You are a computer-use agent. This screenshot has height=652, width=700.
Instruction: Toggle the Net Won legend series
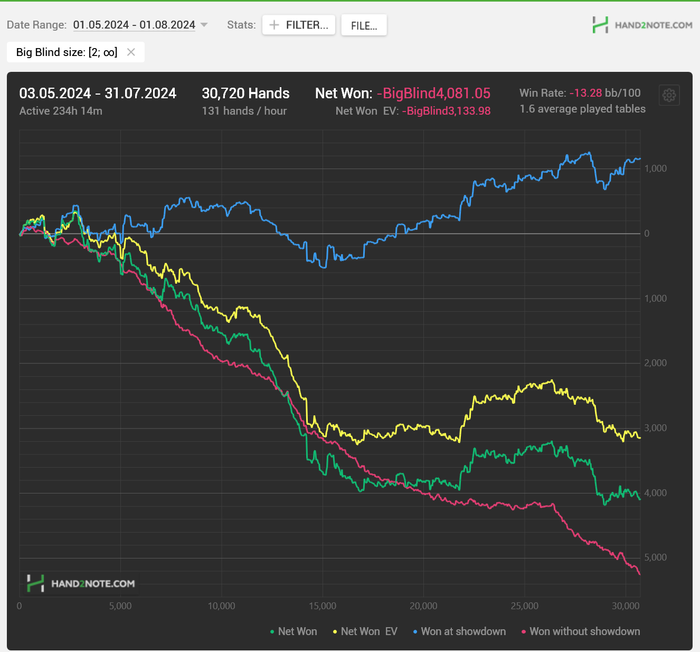pos(293,631)
